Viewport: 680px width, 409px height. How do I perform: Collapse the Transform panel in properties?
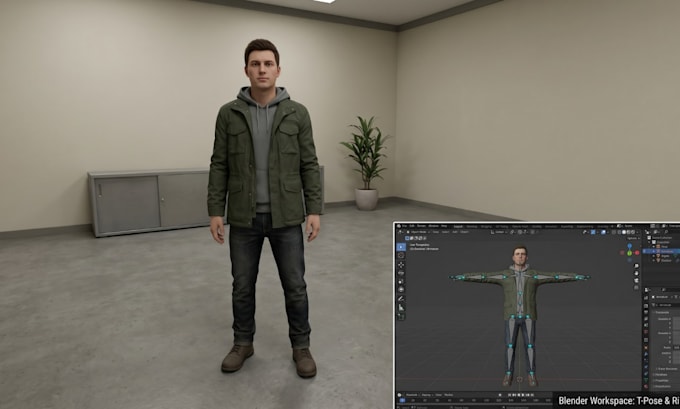pyautogui.click(x=661, y=312)
